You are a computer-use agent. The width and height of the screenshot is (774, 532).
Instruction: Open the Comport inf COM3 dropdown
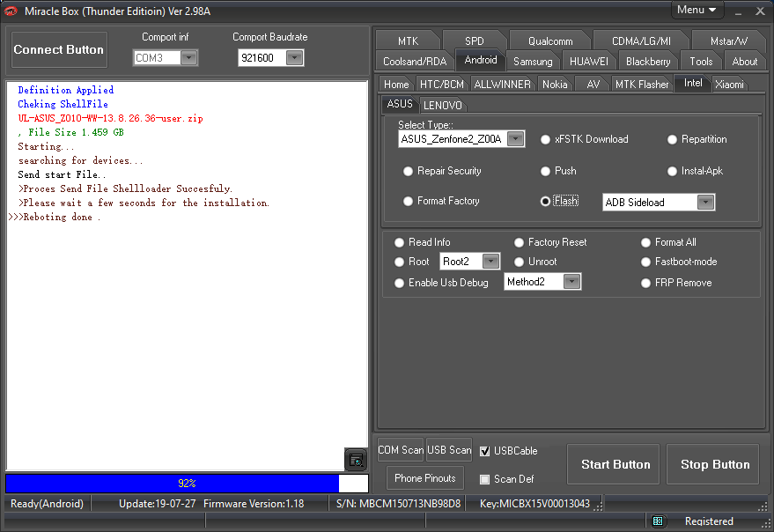click(x=189, y=58)
